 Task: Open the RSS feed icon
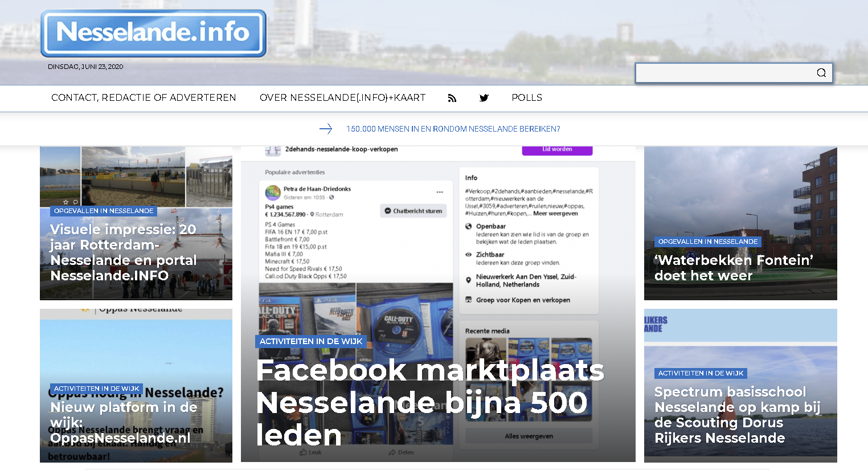pyautogui.click(x=452, y=98)
